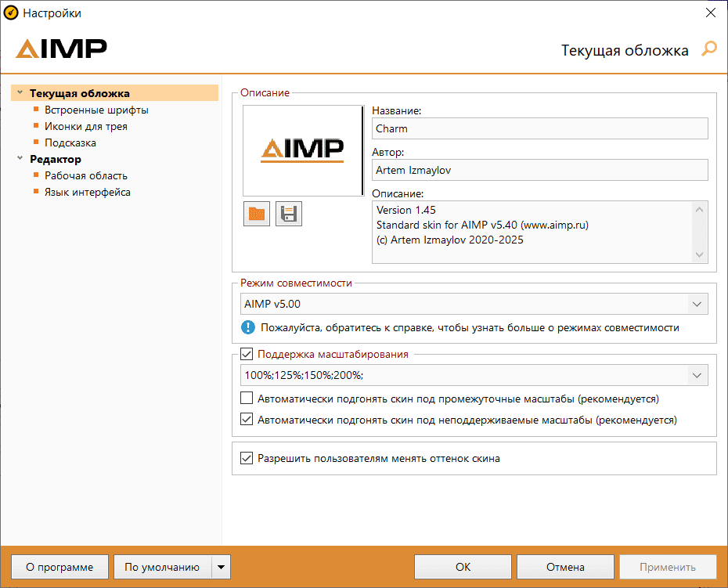Click the AIMP logo in the header

coord(61,49)
